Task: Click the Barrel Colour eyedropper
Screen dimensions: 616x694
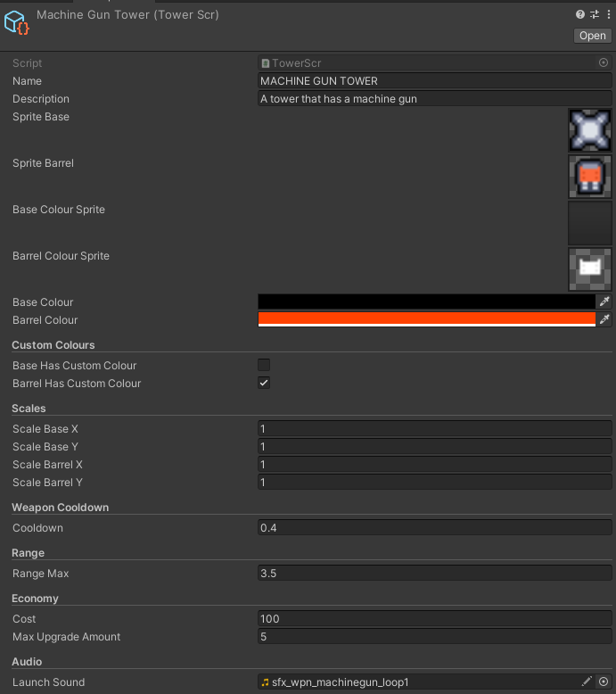Action: pos(604,319)
